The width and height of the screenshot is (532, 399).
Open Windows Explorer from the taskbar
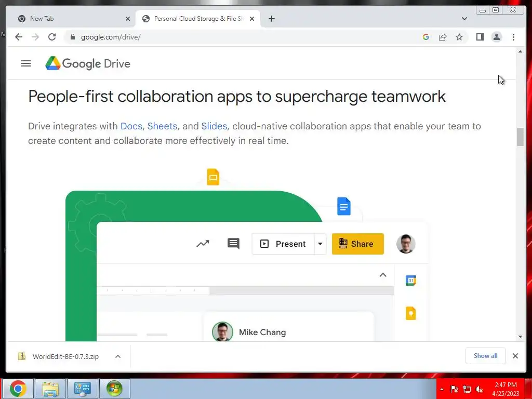pyautogui.click(x=50, y=389)
